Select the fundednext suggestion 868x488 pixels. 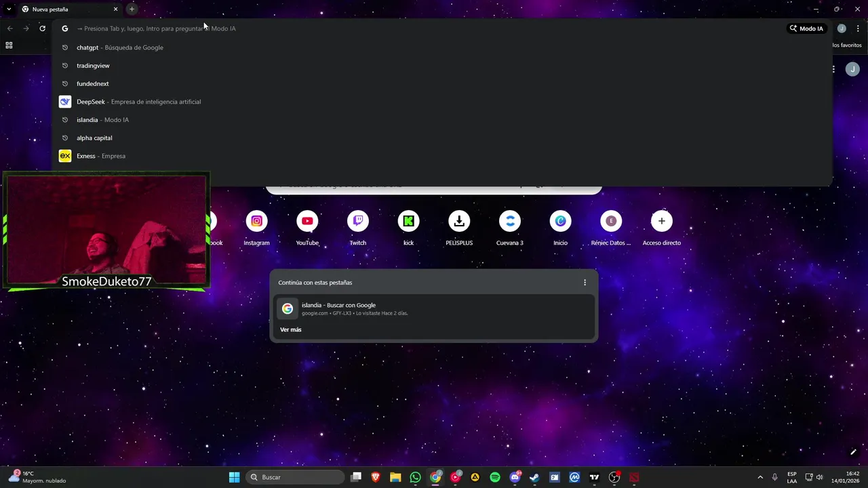pos(442,83)
